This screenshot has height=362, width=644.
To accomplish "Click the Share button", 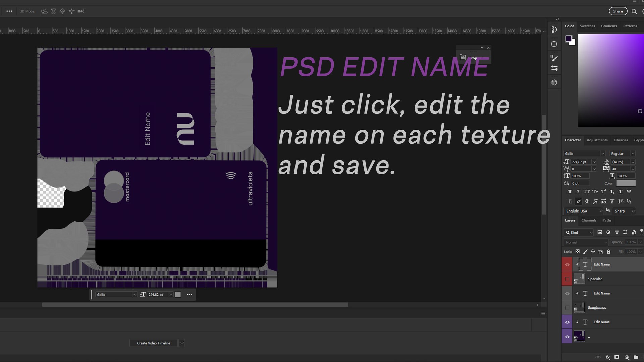I will point(618,11).
